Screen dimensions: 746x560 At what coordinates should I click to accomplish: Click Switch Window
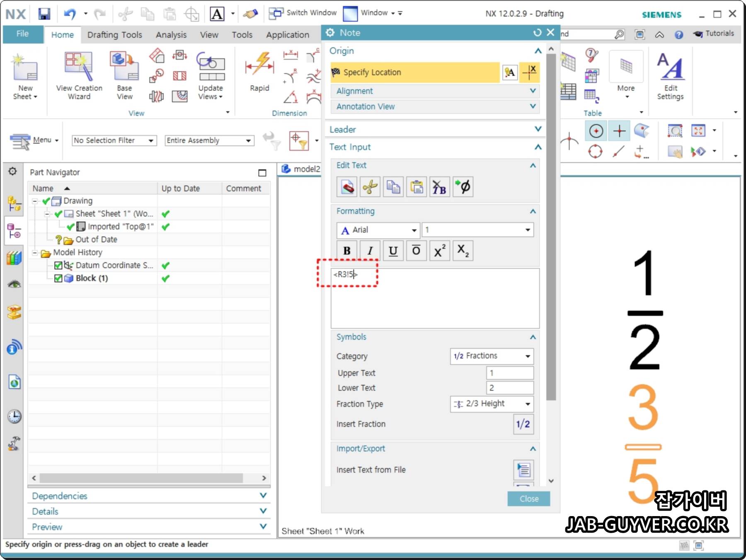[x=303, y=13]
